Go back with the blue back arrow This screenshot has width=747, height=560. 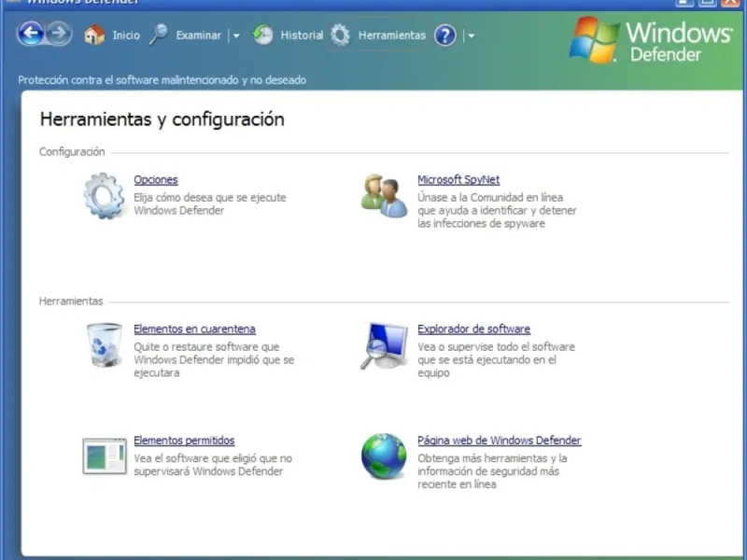(x=31, y=34)
